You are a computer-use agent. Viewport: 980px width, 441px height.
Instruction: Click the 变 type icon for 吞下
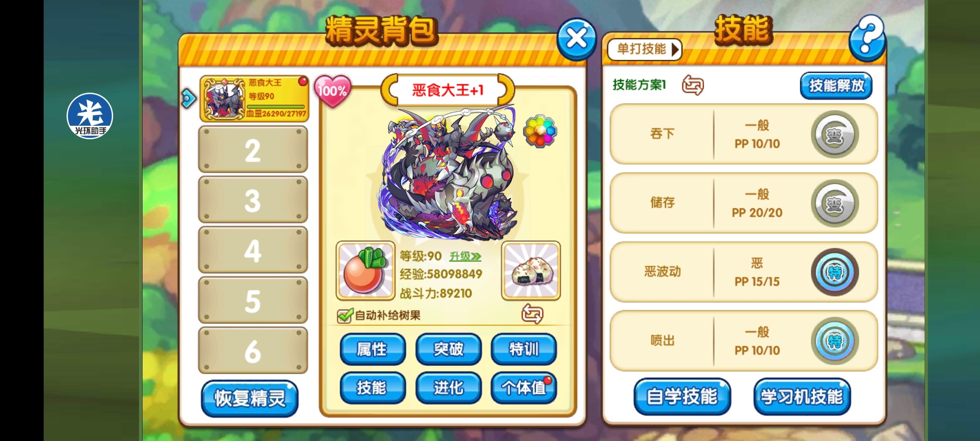click(x=835, y=134)
